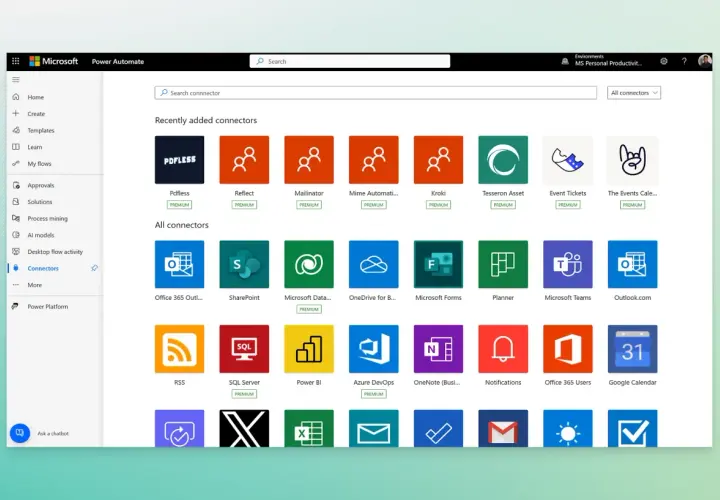
Task: Open the Mailinator connector tile
Action: point(309,160)
